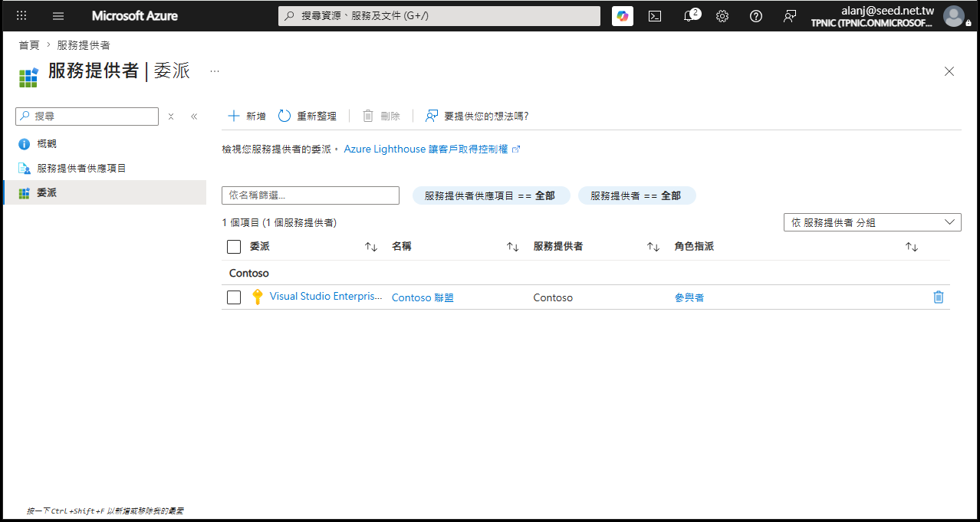This screenshot has height=522, width=980.
Task: Click the 刪除 delete toolbar button
Action: pos(381,116)
